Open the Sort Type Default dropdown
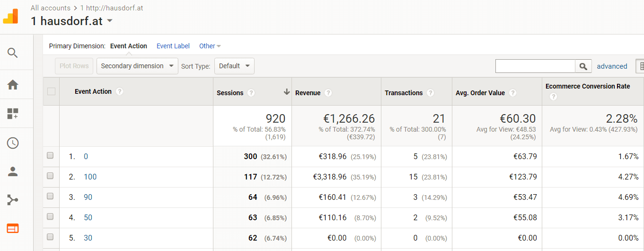644x251 pixels. 234,66
